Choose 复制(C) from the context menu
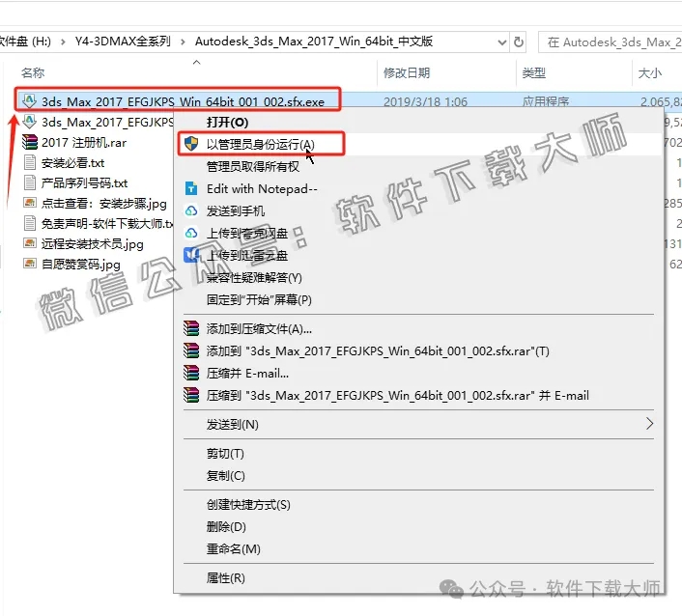The height and width of the screenshot is (616, 682). pyautogui.click(x=226, y=476)
